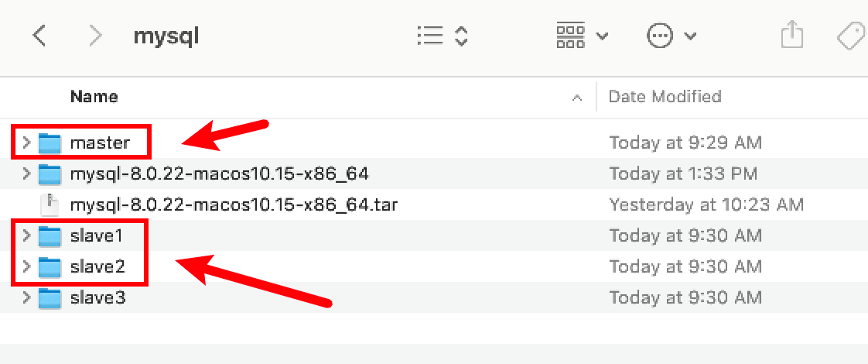The width and height of the screenshot is (868, 364).
Task: Open the group-by grid menu
Action: click(581, 36)
